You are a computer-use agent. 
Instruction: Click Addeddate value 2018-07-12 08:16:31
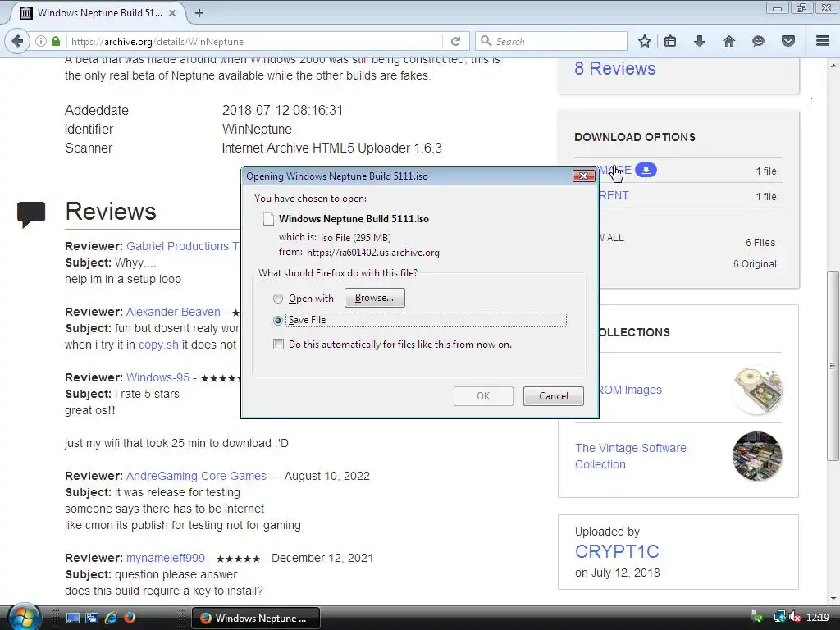point(282,111)
